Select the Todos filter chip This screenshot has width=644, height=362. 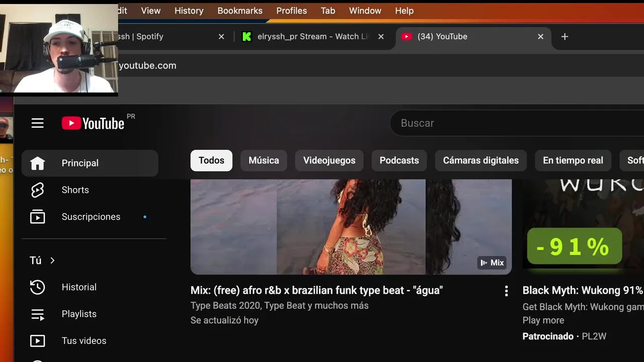tap(211, 160)
